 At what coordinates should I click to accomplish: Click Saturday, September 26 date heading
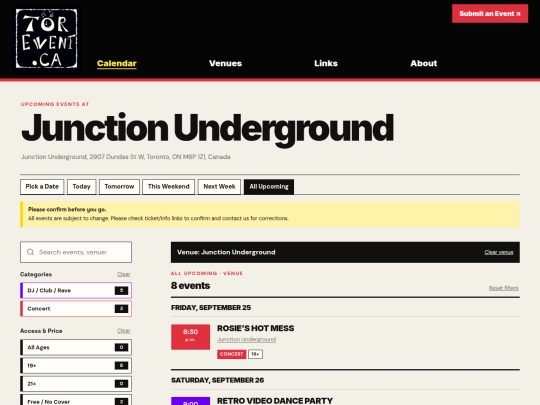(x=217, y=380)
